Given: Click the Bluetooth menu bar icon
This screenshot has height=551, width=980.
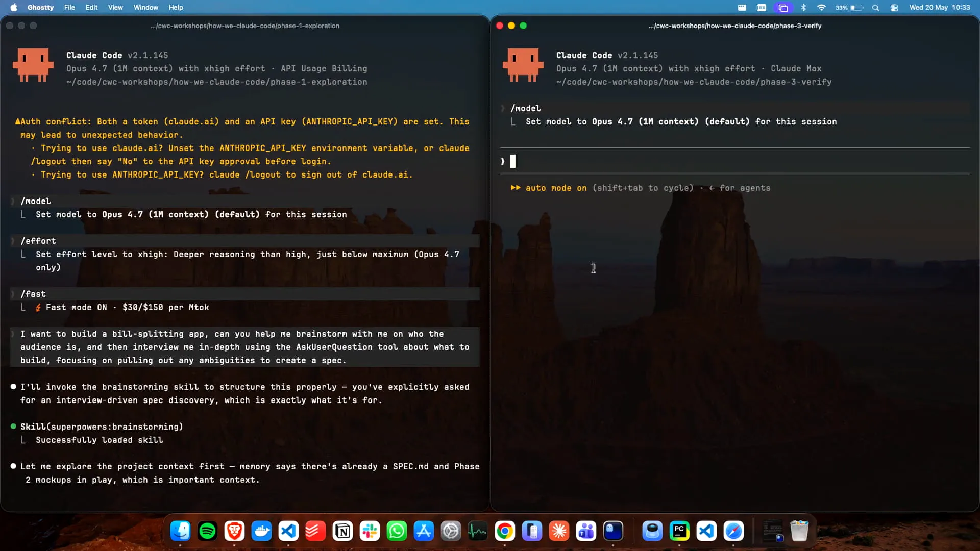Looking at the screenshot, I should [803, 7].
